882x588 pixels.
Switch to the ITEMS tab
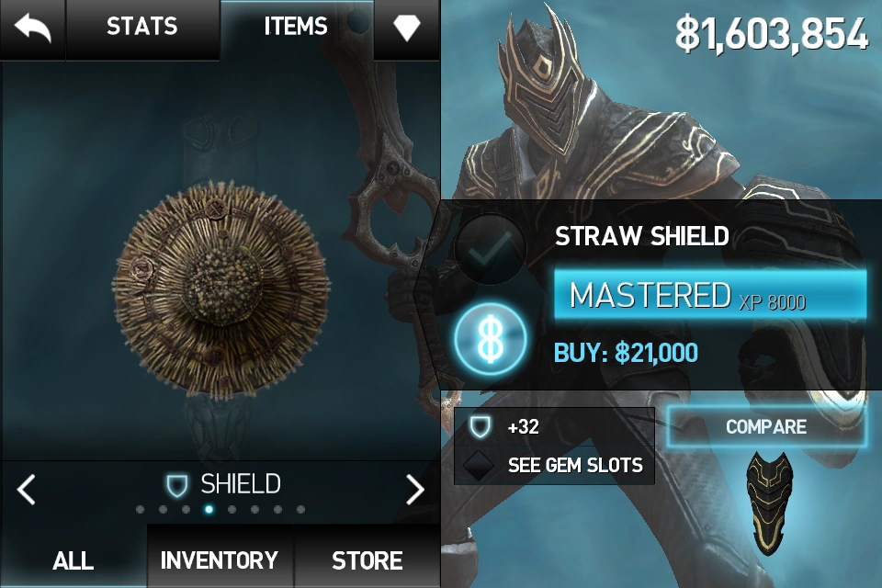296,27
